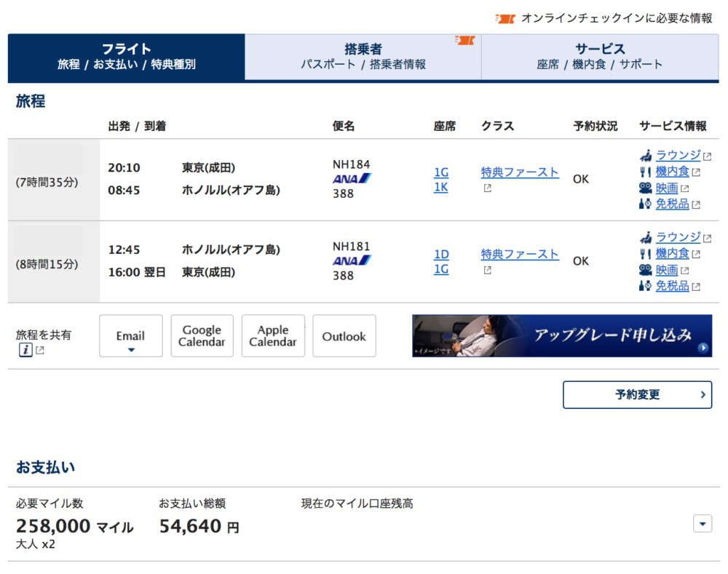
Task: Click duty-free bottle icon in NH184 row
Action: pos(645,204)
